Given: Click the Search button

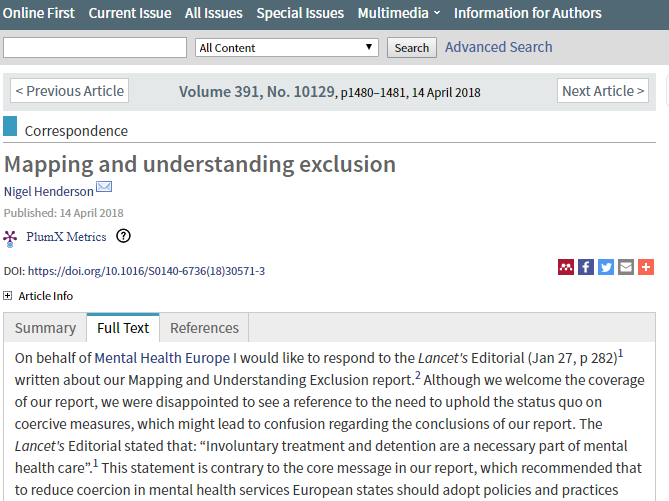Looking at the screenshot, I should click(412, 47).
